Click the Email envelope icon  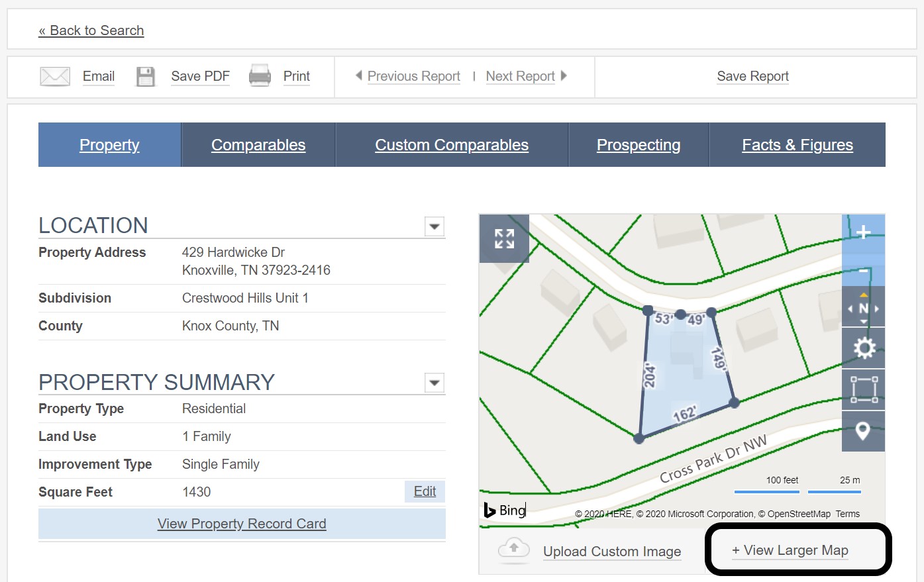[54, 75]
